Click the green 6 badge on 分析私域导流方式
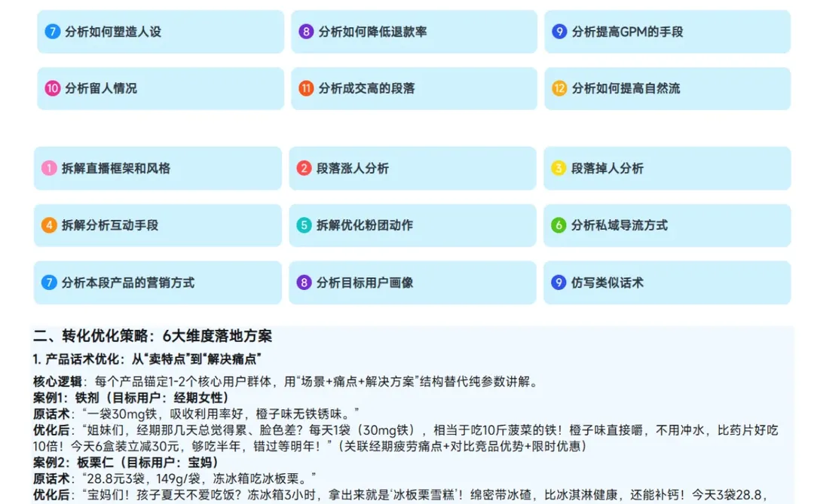Viewport: 814px width, 504px height. pyautogui.click(x=558, y=225)
